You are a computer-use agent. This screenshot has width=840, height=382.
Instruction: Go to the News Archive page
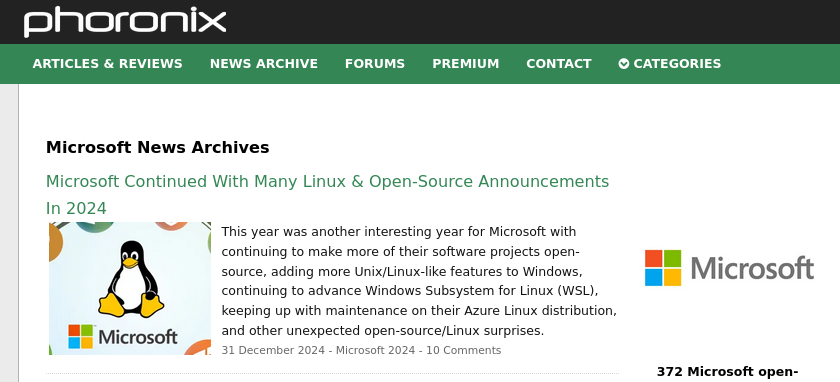[264, 64]
